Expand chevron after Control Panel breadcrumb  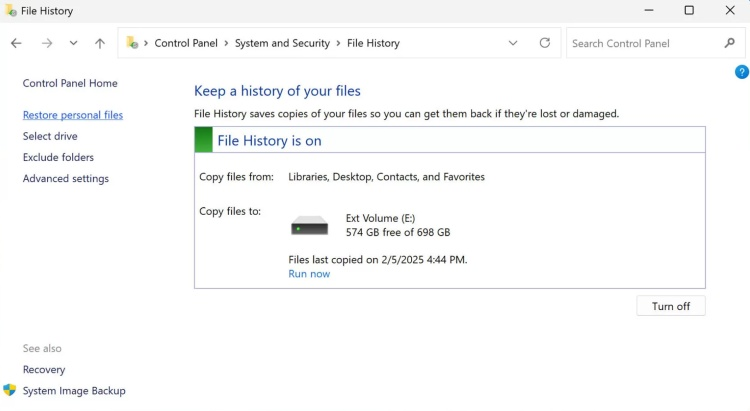coord(226,43)
